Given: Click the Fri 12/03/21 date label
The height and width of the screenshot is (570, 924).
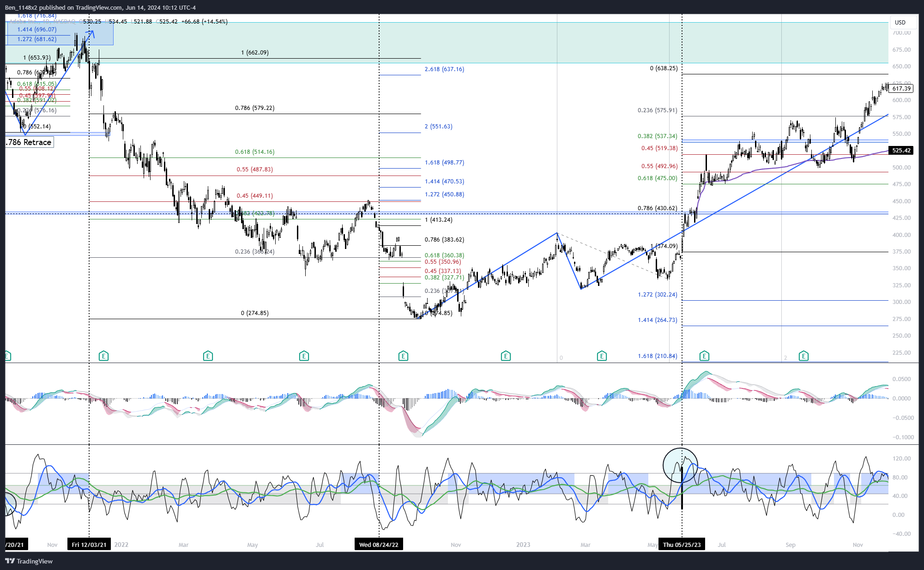Looking at the screenshot, I should click(x=89, y=545).
